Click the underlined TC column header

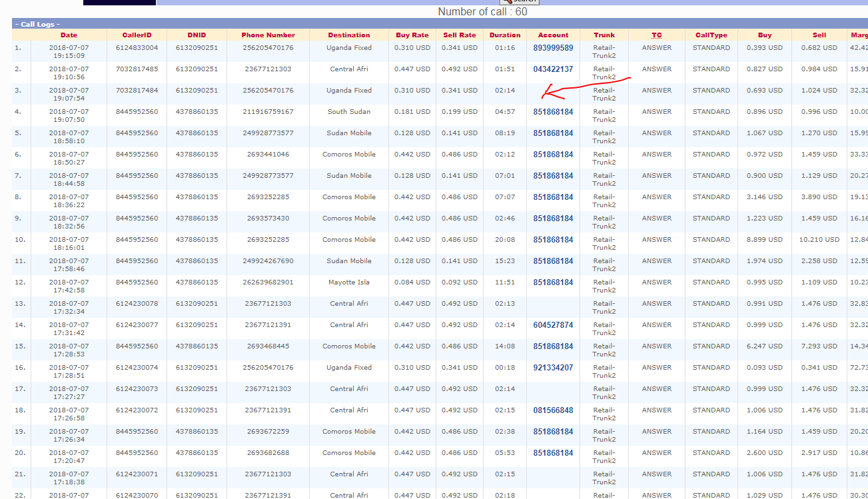[657, 35]
